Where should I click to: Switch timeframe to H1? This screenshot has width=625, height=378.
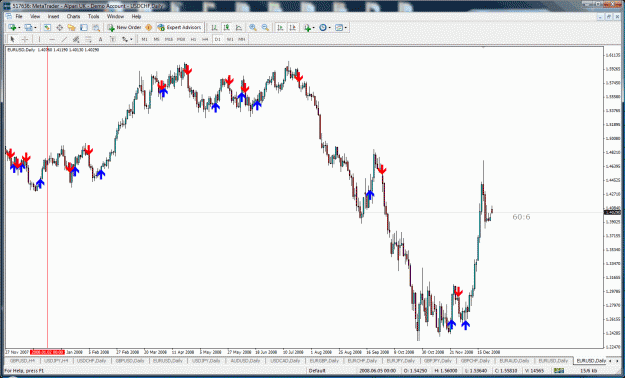click(x=193, y=39)
